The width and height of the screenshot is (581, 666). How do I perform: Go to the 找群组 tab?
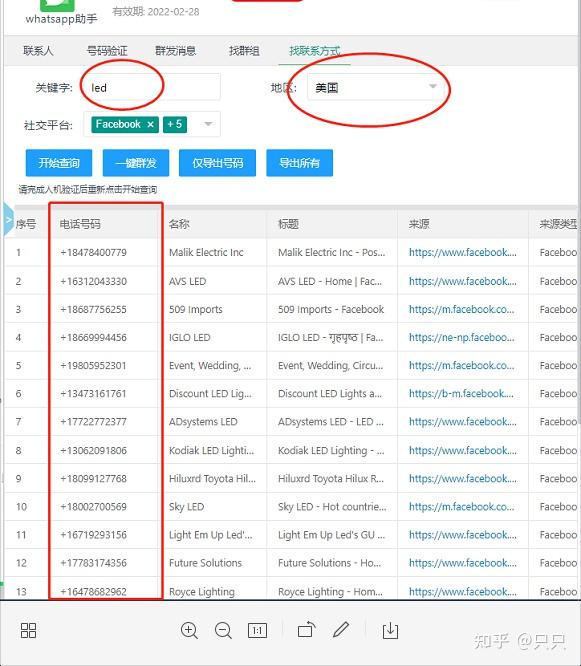pos(244,51)
